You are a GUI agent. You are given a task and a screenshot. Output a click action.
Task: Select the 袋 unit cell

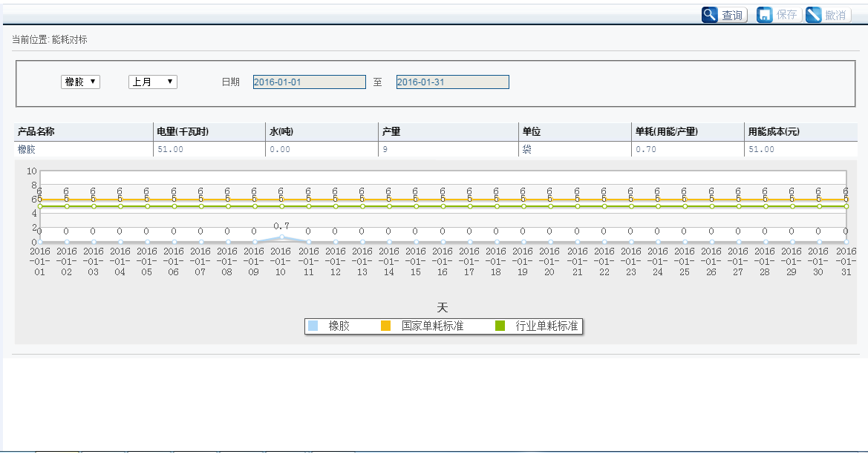coord(575,149)
